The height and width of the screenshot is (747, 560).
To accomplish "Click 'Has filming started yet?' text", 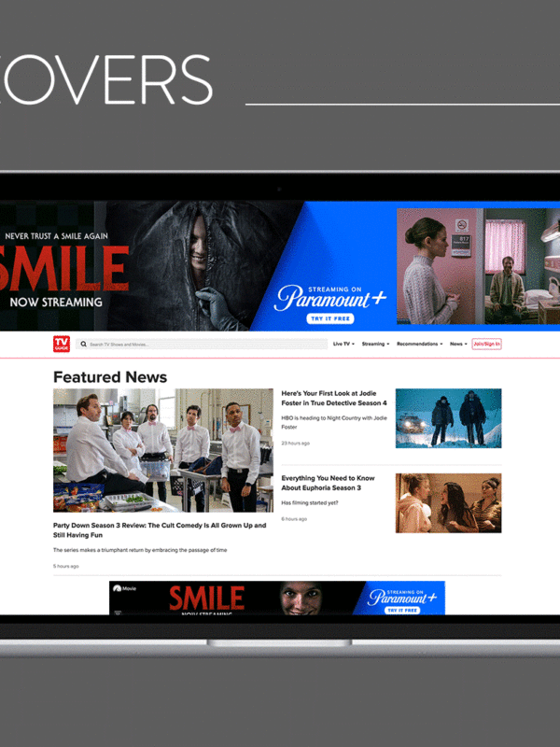I will (x=310, y=502).
